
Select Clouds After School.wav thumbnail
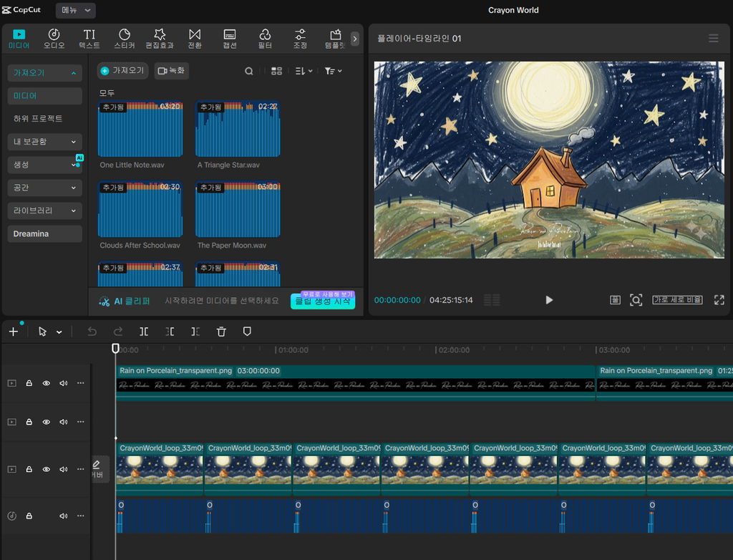140,209
